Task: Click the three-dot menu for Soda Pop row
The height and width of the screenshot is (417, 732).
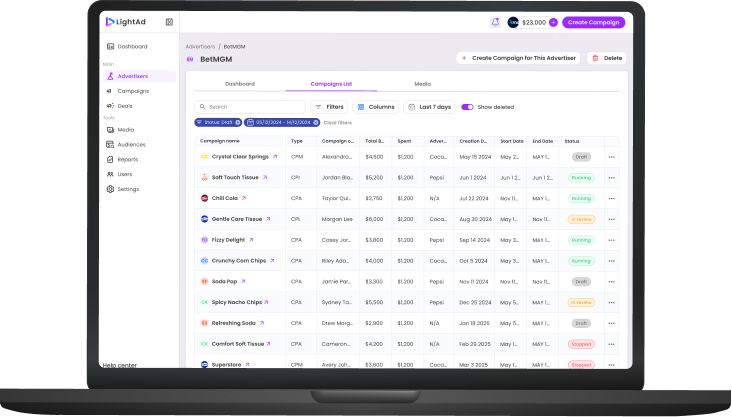Action: pos(611,282)
